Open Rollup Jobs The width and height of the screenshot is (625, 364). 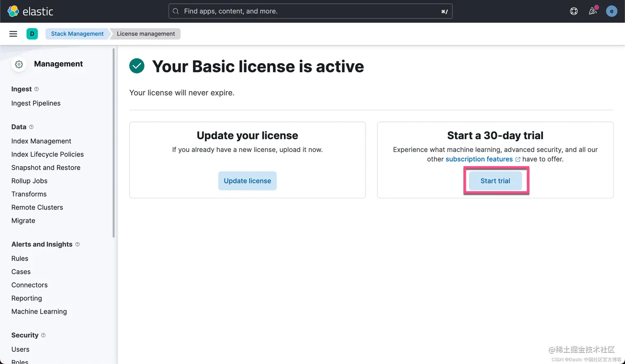coord(29,181)
